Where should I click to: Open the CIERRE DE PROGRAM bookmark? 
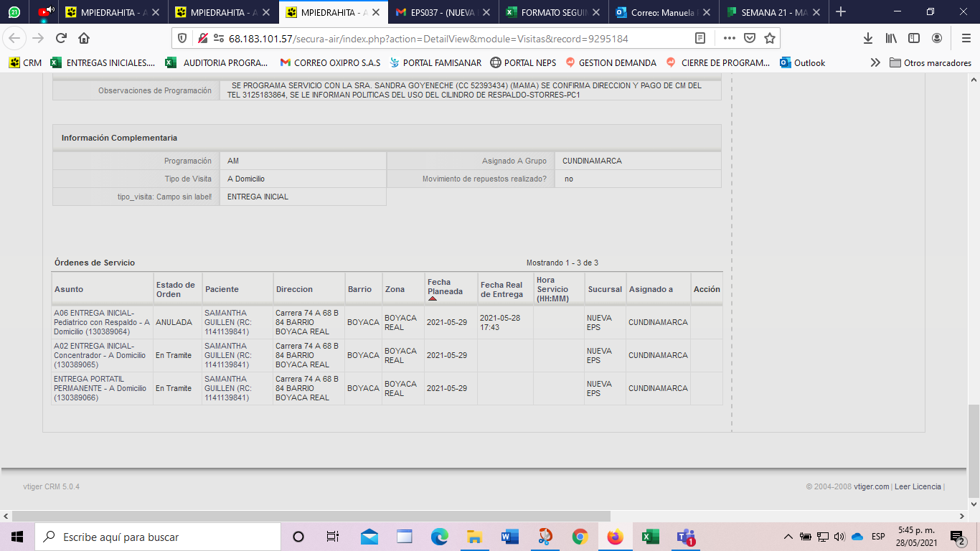pos(718,62)
